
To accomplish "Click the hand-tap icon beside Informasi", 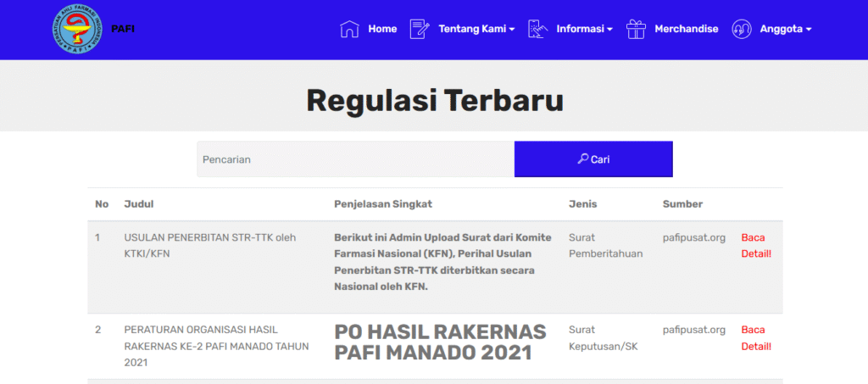I will (x=537, y=29).
